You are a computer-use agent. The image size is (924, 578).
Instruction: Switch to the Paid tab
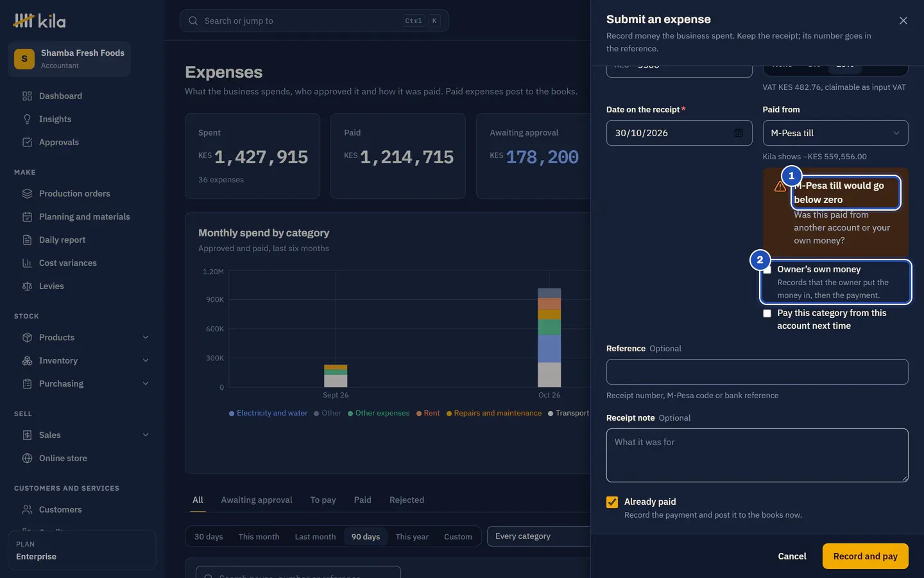coord(363,500)
